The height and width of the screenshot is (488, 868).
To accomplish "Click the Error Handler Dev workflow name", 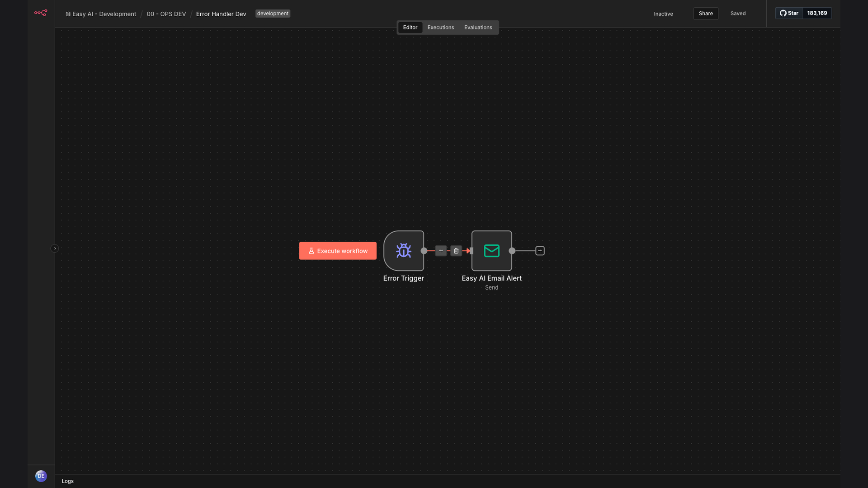I will [221, 14].
